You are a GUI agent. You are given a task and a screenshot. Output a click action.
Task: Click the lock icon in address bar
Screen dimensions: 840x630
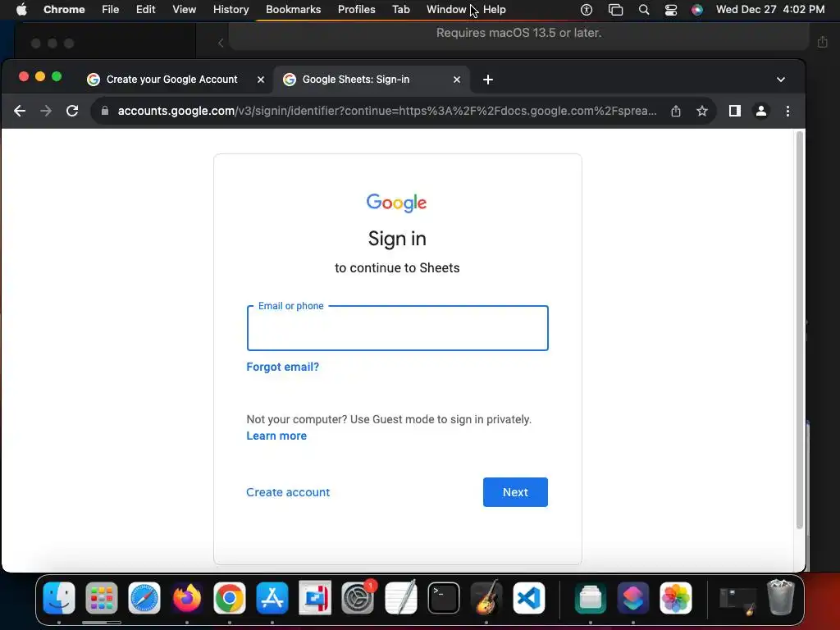click(x=105, y=111)
